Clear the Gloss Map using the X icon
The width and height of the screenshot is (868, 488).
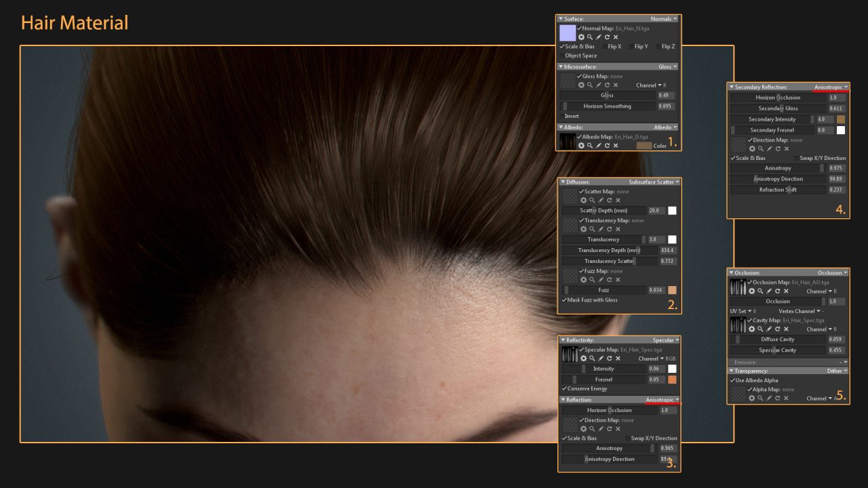click(x=614, y=85)
